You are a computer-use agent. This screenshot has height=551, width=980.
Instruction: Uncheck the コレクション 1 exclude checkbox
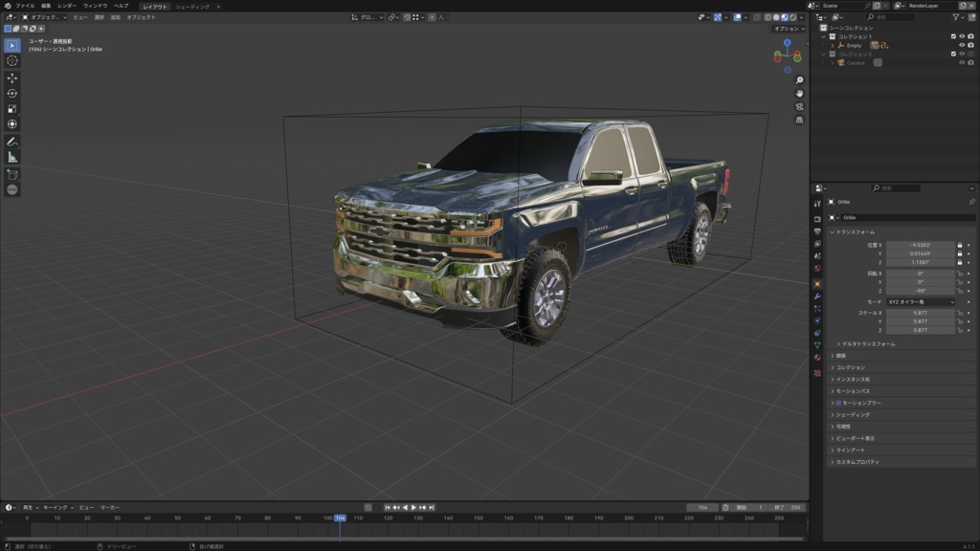click(x=953, y=36)
